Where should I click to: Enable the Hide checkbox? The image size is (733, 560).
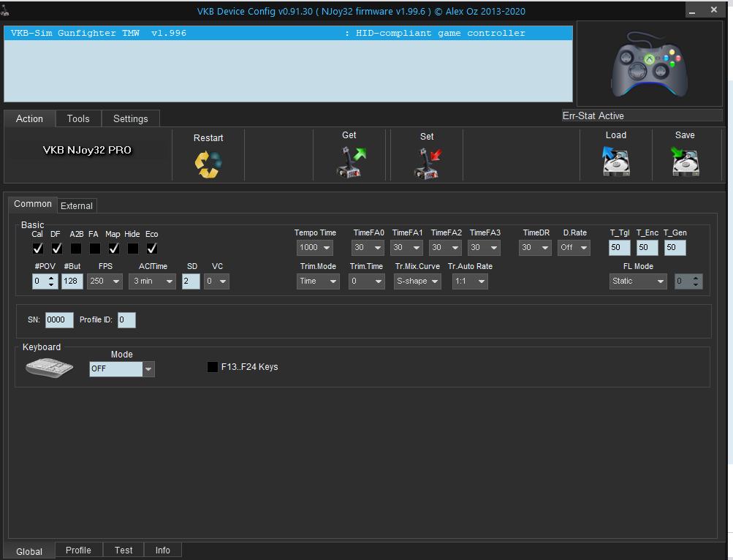tap(133, 249)
